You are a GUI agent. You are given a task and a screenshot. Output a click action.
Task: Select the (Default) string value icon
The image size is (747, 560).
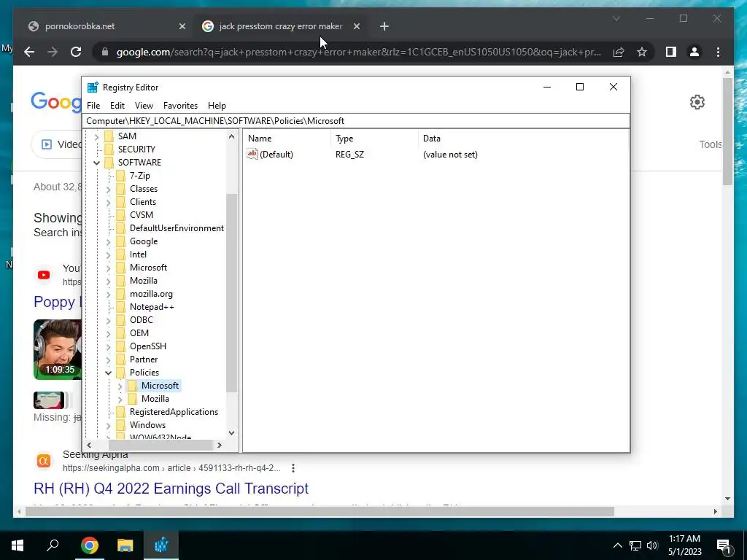[x=252, y=154]
